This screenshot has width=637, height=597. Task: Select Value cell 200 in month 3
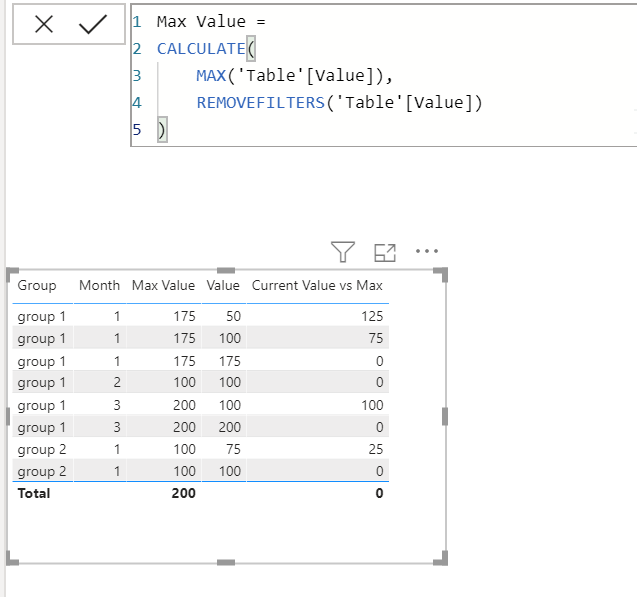point(230,427)
